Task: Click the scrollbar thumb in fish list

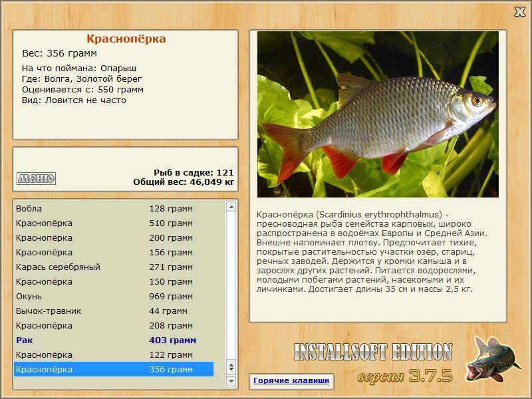Action: (x=231, y=367)
